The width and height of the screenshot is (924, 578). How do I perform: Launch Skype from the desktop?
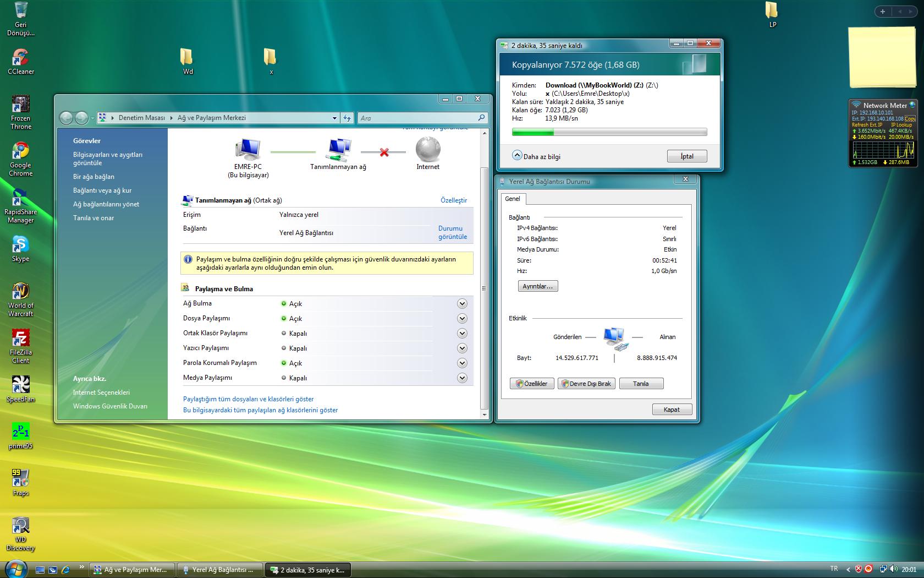(x=20, y=249)
